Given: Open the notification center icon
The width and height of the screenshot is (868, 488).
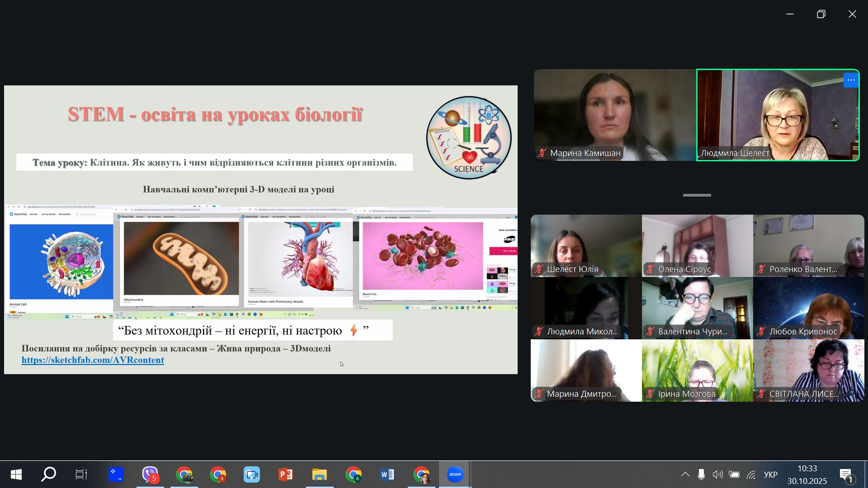Looking at the screenshot, I should click(x=846, y=474).
